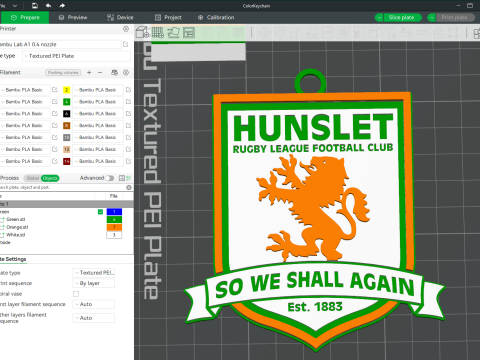This screenshot has height=360, width=480.
Task: Add a filament with the plus icon
Action: (x=89, y=72)
